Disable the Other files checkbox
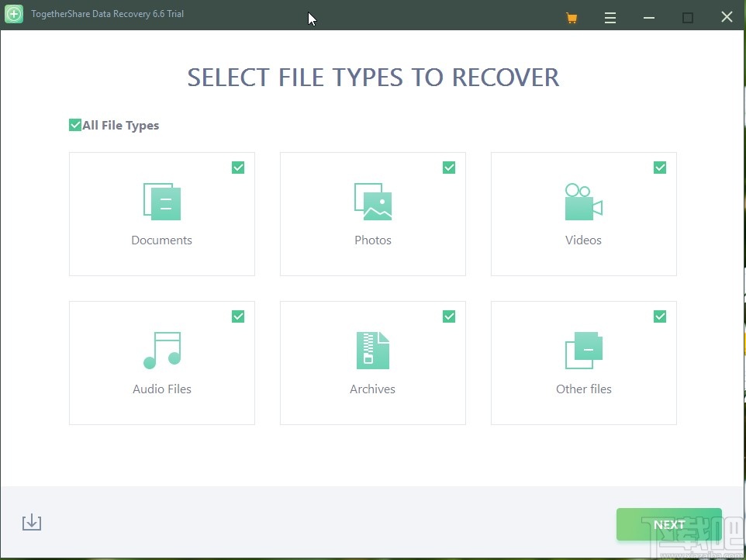Image resolution: width=746 pixels, height=560 pixels. (x=660, y=316)
